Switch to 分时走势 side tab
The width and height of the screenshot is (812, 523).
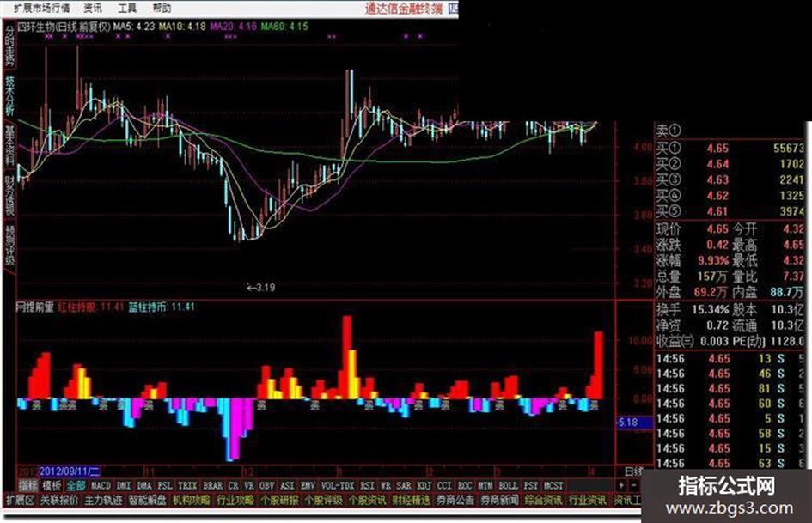tap(9, 45)
